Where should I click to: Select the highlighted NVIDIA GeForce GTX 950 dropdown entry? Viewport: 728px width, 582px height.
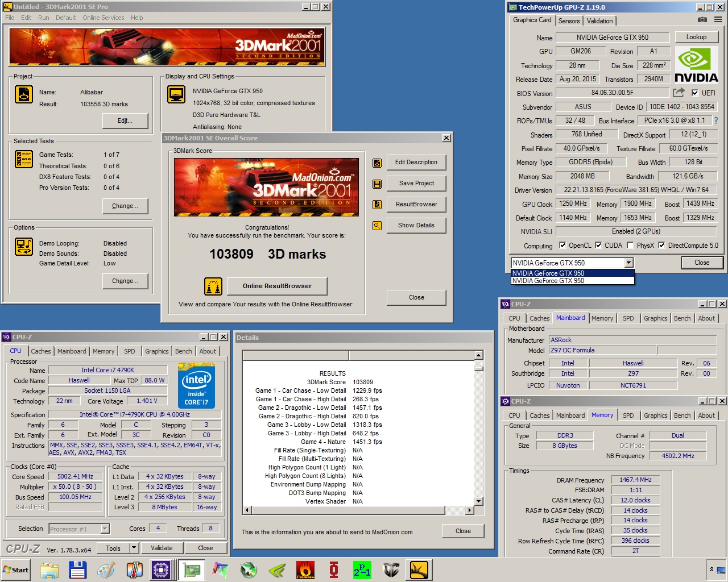(x=572, y=273)
